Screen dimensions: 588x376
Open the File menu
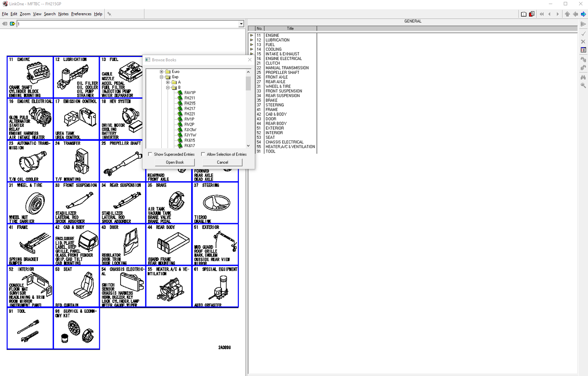pyautogui.click(x=5, y=14)
